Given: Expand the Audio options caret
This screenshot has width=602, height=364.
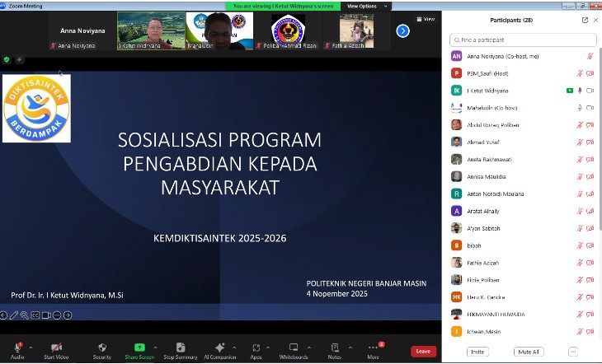Looking at the screenshot, I should [x=31, y=348].
